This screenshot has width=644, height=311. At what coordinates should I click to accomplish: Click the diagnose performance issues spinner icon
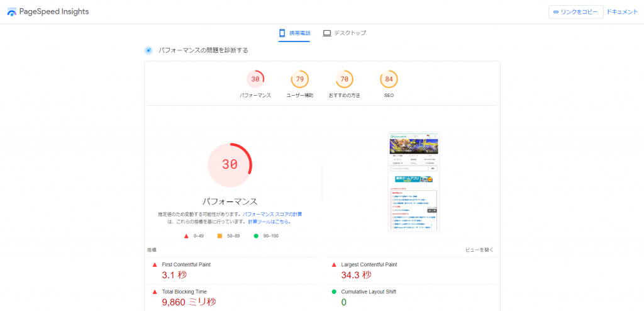(148, 50)
